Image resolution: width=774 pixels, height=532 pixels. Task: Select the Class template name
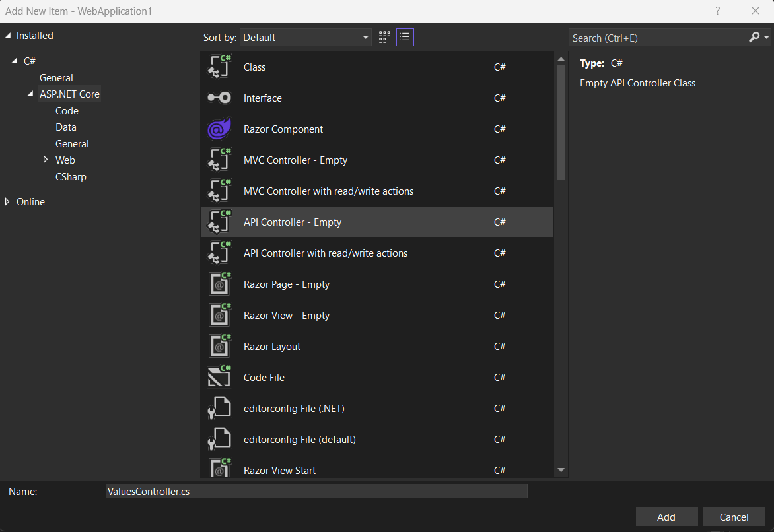(254, 67)
